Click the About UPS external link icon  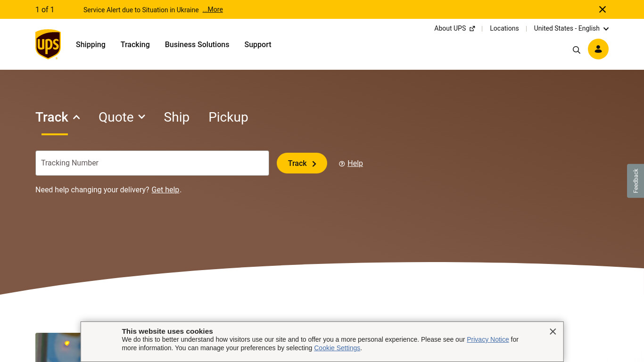pos(472,29)
